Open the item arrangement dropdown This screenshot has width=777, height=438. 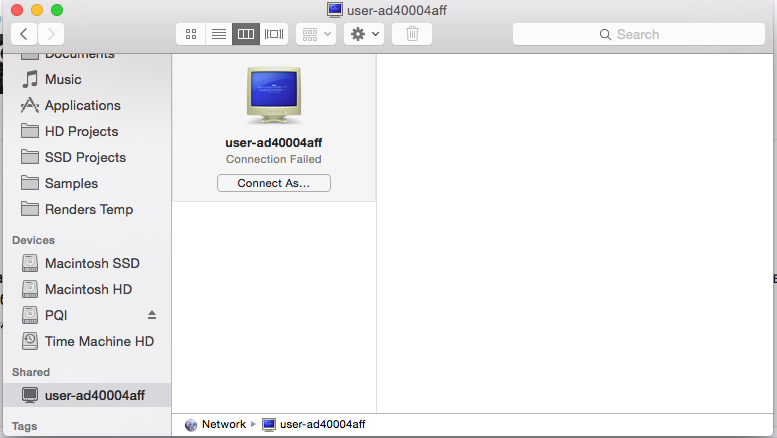pos(316,34)
